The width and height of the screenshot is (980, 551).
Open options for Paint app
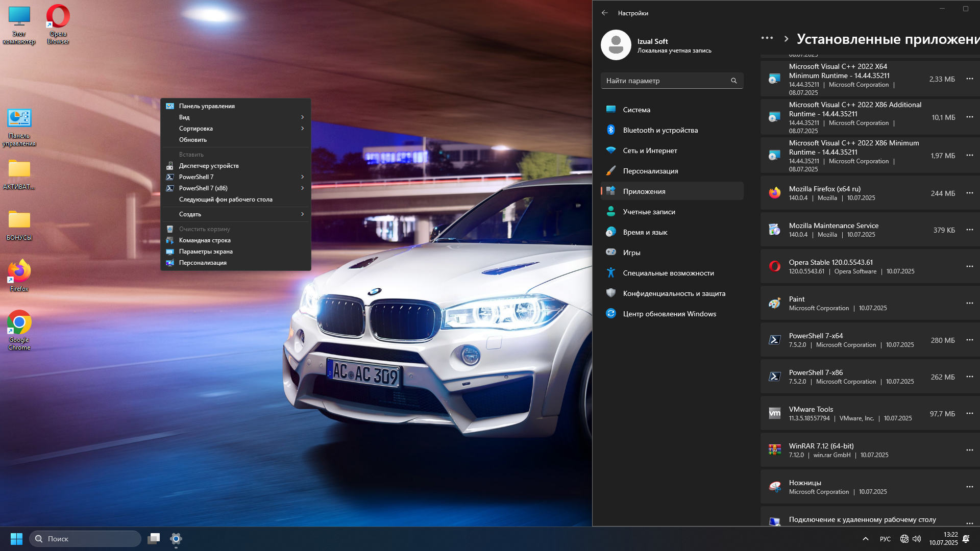tap(969, 303)
